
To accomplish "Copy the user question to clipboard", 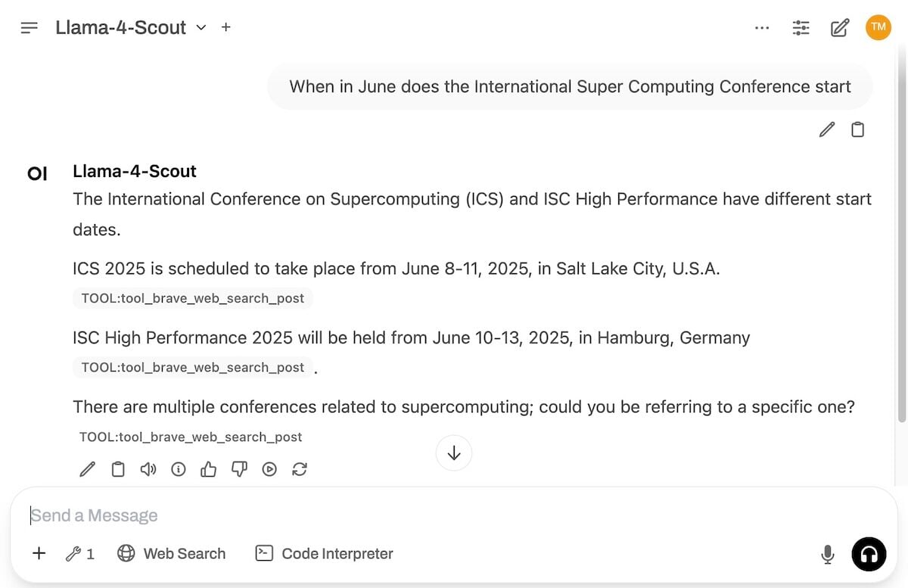I will 857,130.
